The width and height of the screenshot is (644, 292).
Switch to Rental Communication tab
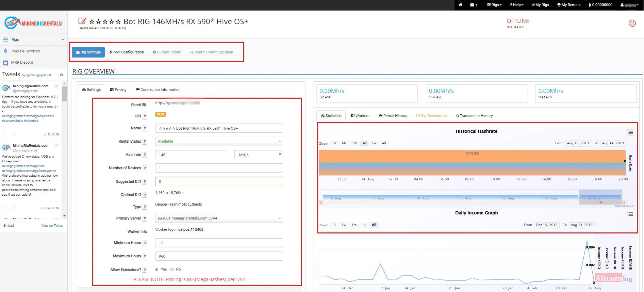[x=211, y=52]
